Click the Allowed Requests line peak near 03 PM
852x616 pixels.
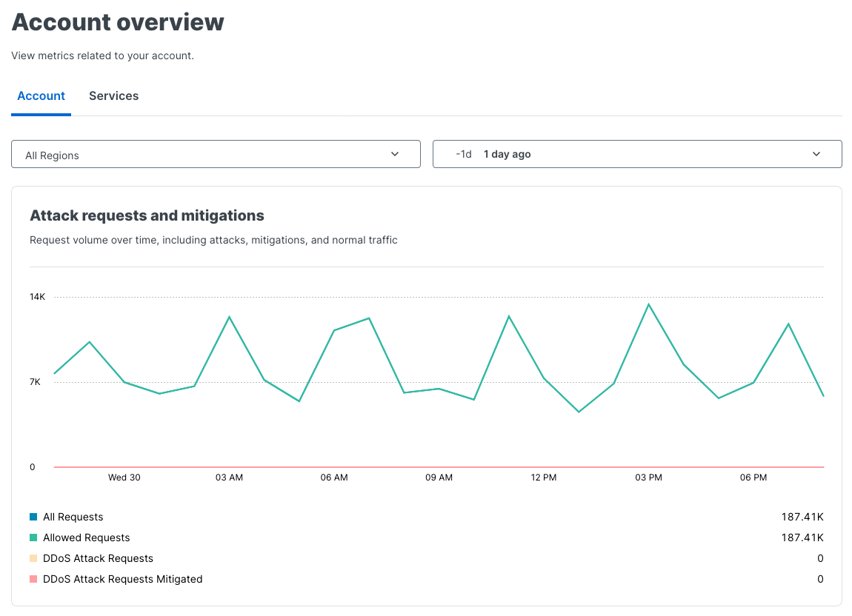click(x=649, y=304)
